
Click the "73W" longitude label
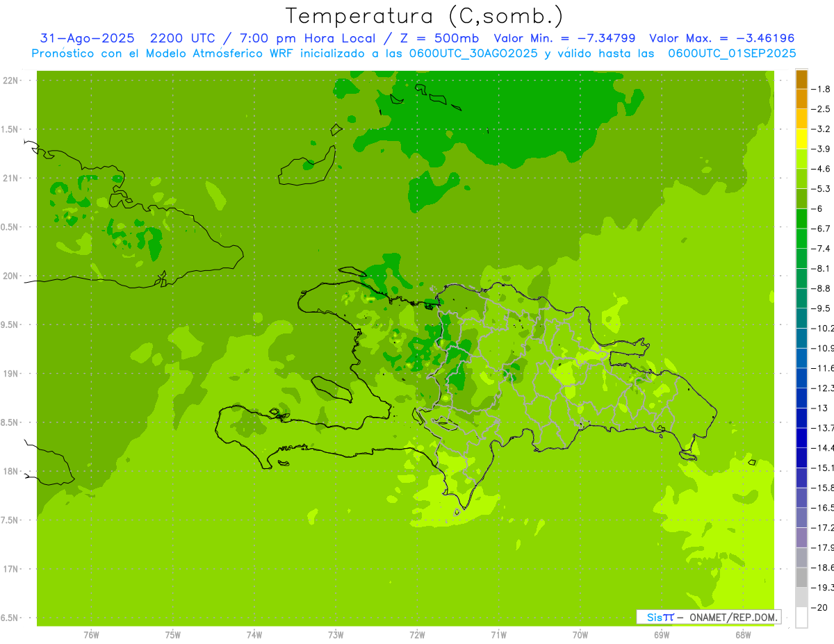coord(336,635)
